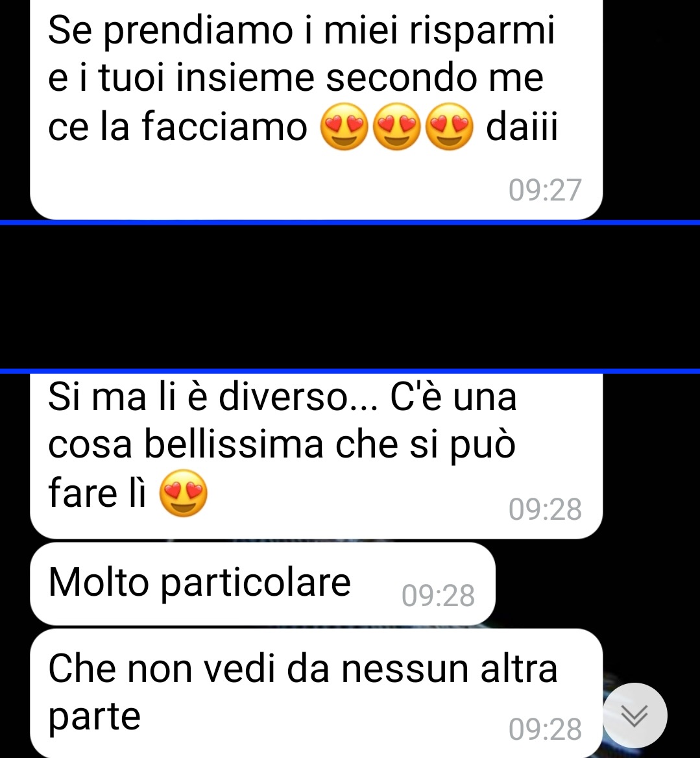Tap the third heart-eyes emoji before "daiii"

[x=450, y=126]
